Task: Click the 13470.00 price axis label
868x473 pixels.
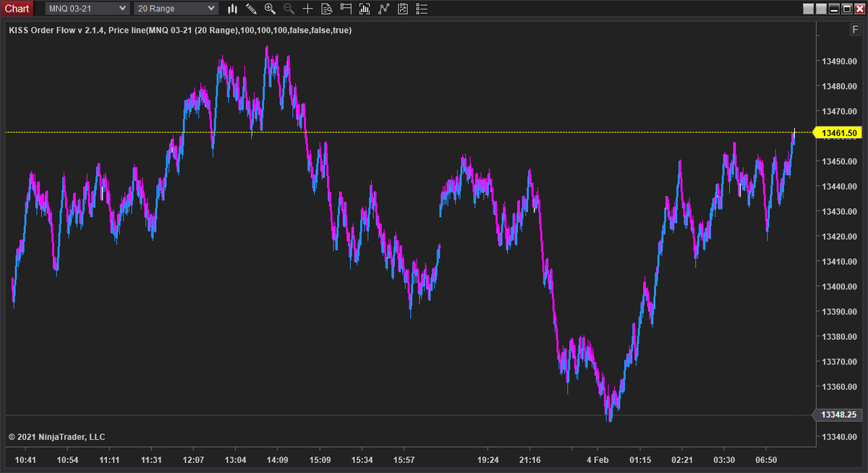Action: (839, 111)
